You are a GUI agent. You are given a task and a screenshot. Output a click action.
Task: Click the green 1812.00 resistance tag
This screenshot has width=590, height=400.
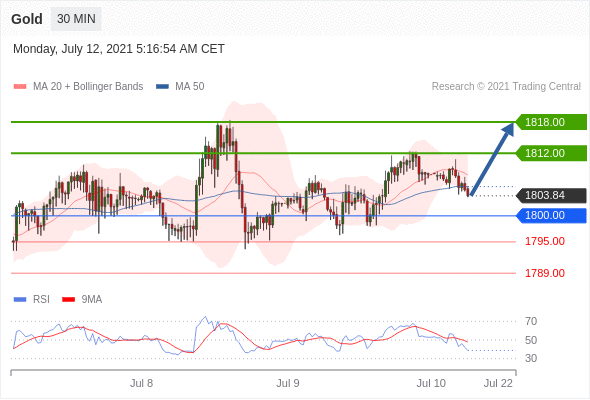tap(551, 153)
